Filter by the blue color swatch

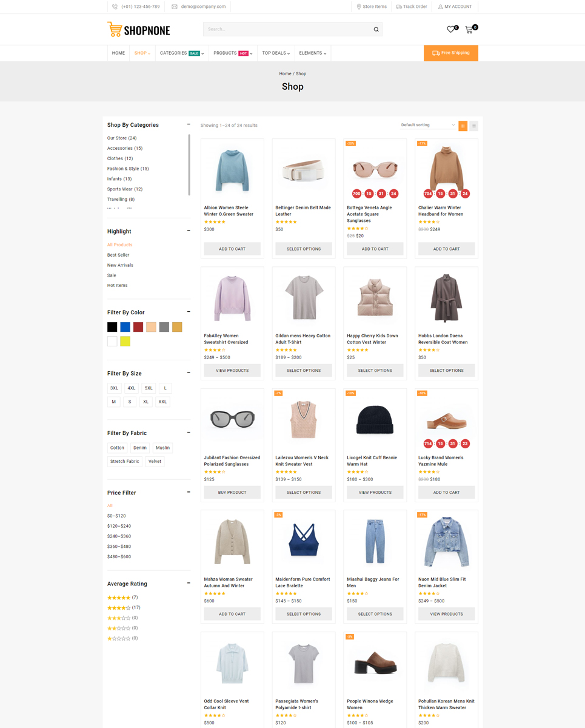click(125, 327)
